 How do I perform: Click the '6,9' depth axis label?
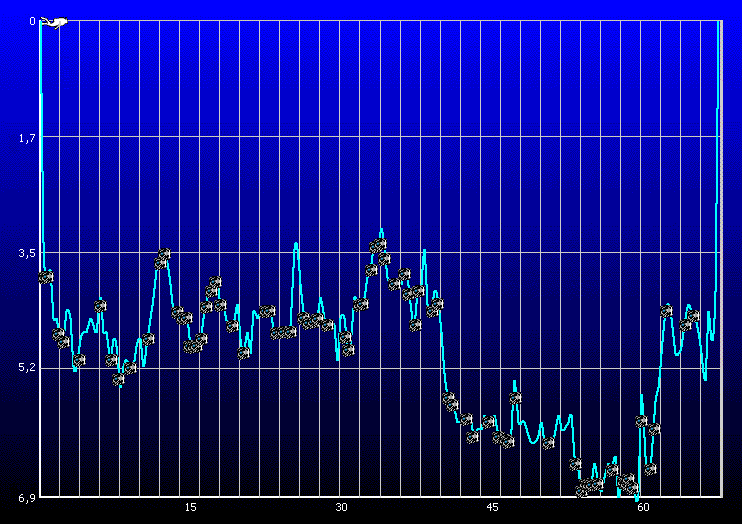point(27,498)
